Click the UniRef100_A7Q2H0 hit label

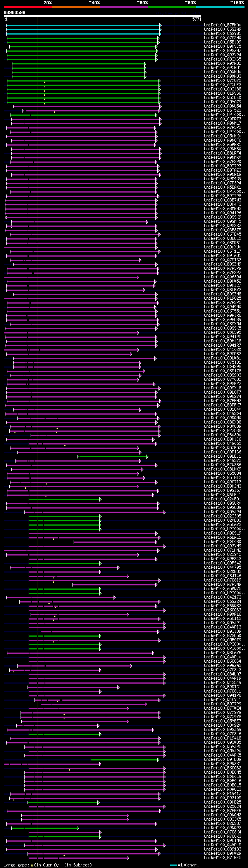222,38
